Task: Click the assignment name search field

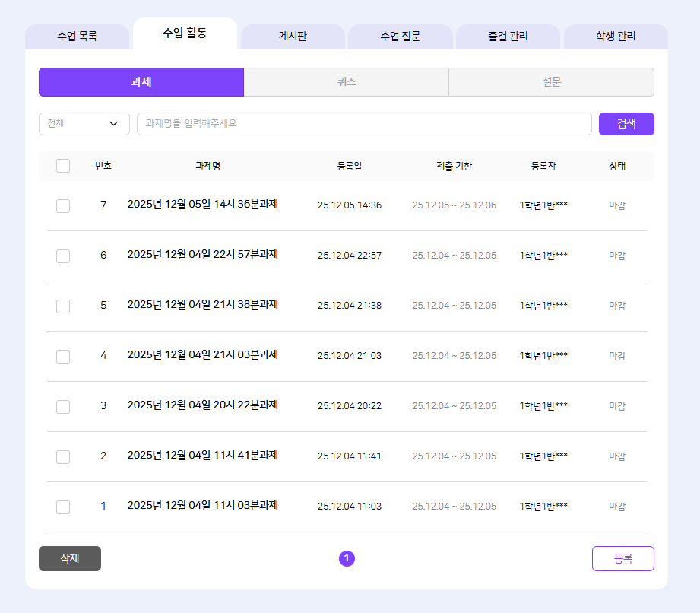Action: click(x=364, y=124)
